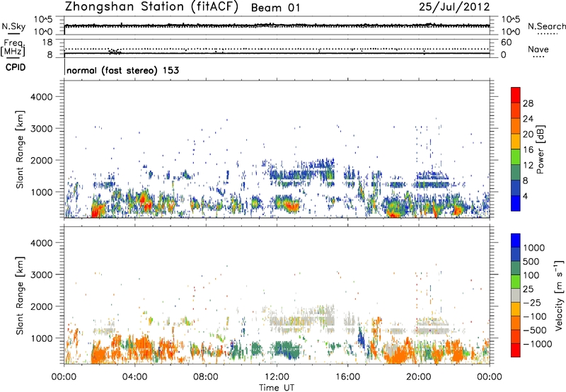Click the 'Nave' legend label
The width and height of the screenshot is (566, 392).
(x=538, y=49)
